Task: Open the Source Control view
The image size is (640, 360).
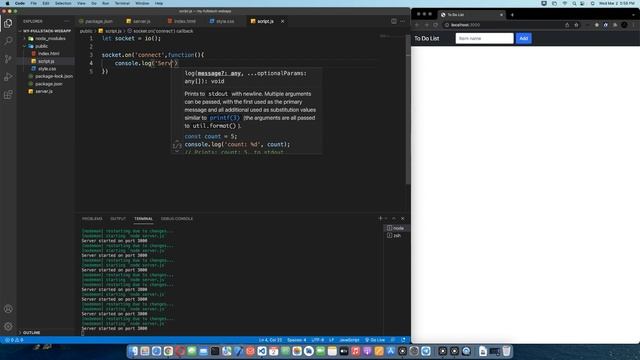Action: pos(8,59)
